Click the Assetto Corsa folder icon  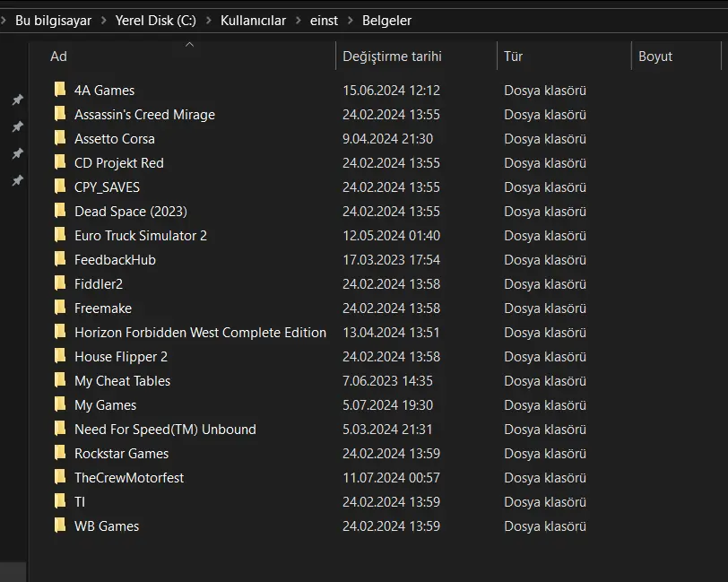[x=60, y=137]
